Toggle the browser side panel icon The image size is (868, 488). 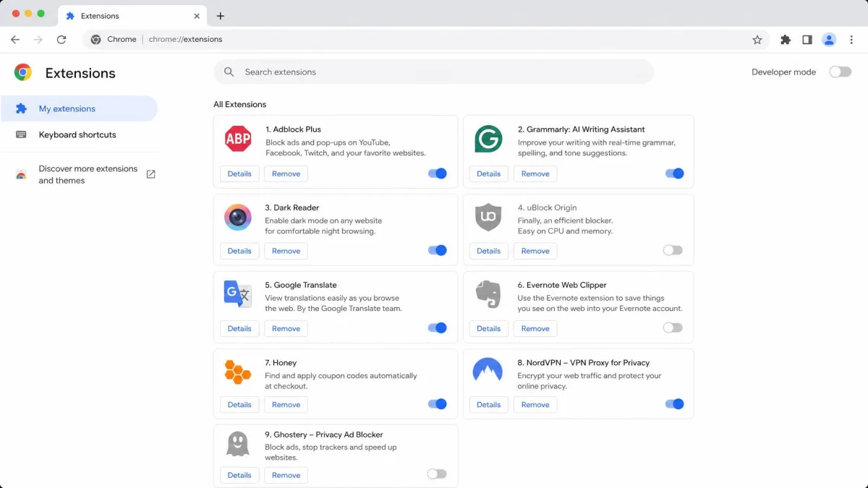click(x=807, y=40)
